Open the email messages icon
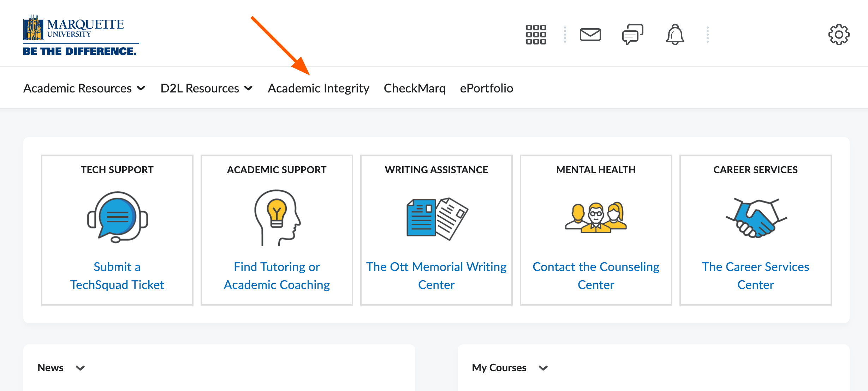The width and height of the screenshot is (868, 391). pos(590,34)
